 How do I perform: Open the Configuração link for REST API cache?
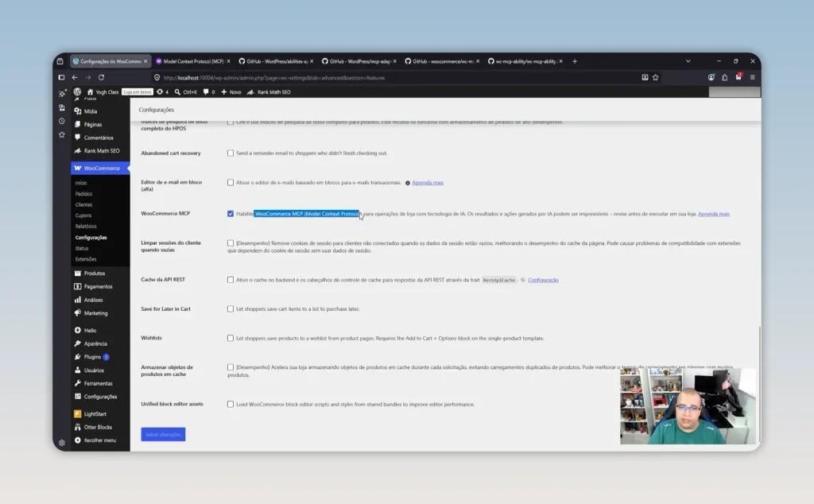pos(543,280)
